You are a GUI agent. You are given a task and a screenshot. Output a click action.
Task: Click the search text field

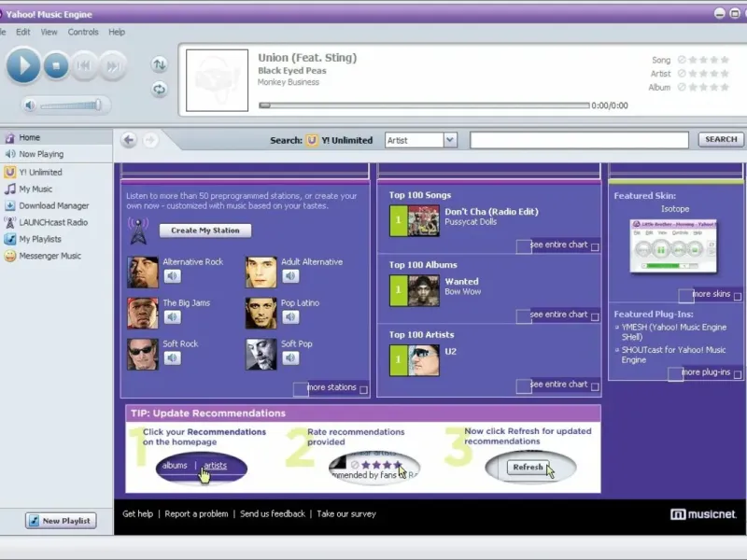579,140
